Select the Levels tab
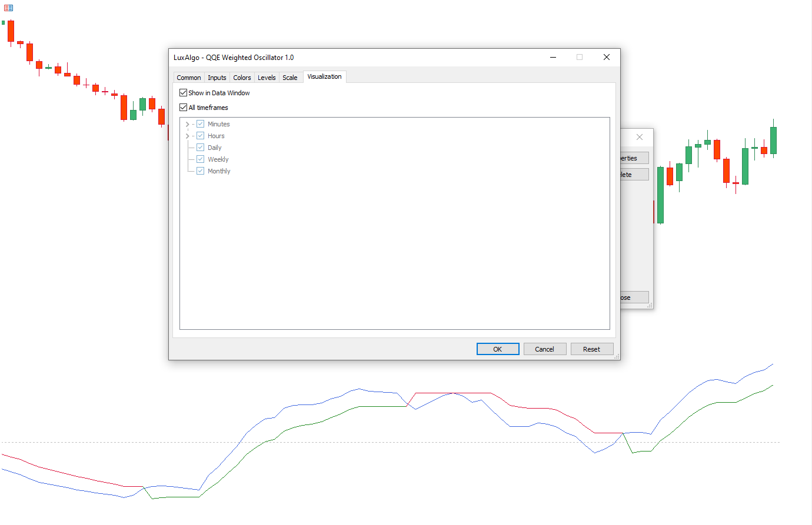Screen dimensions: 812x525 267,78
